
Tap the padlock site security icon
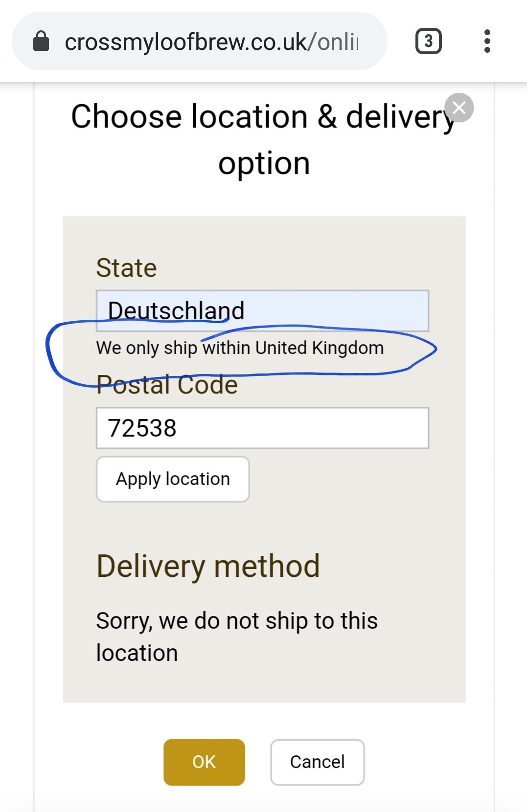(41, 42)
